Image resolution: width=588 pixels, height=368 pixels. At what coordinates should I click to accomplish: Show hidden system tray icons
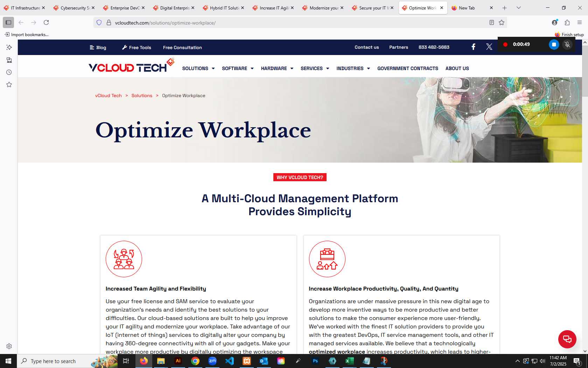[x=517, y=361]
